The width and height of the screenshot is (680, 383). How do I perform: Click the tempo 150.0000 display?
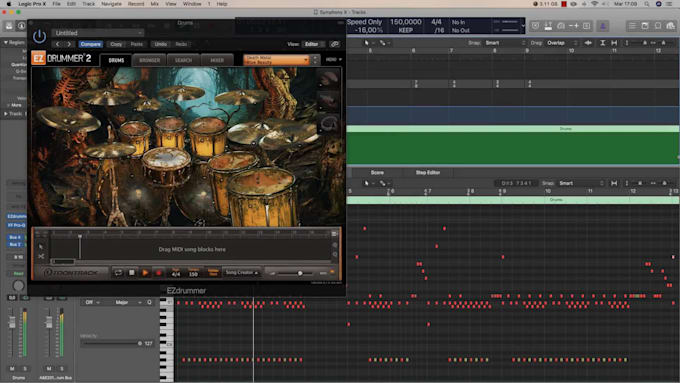coord(405,22)
